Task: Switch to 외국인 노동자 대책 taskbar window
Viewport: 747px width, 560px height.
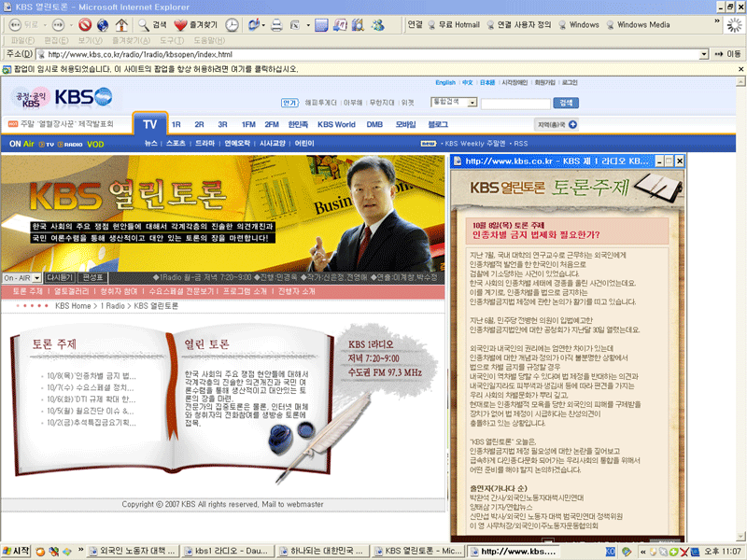Action: 134,552
